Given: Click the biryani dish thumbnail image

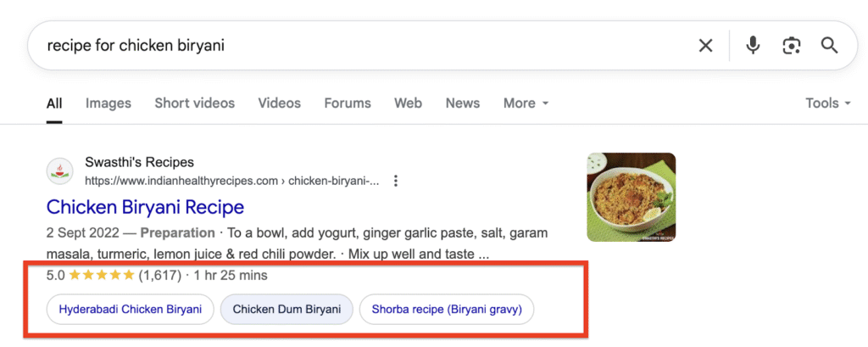Looking at the screenshot, I should pos(632,197).
